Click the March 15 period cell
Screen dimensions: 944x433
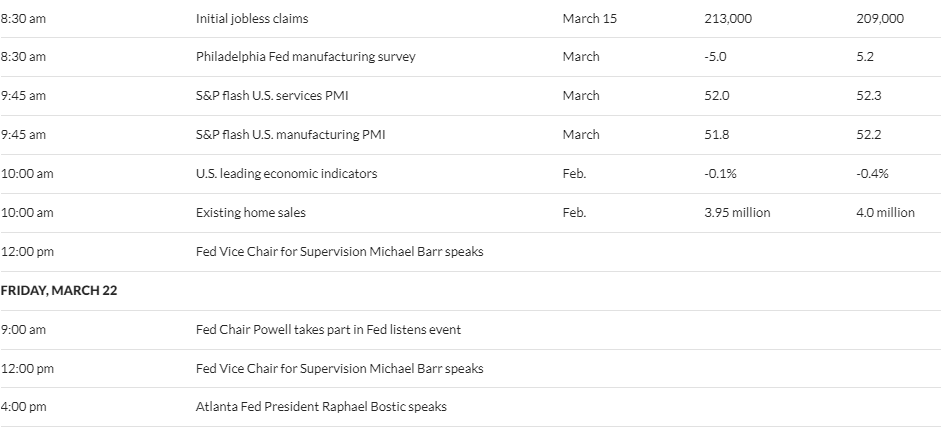pos(589,19)
